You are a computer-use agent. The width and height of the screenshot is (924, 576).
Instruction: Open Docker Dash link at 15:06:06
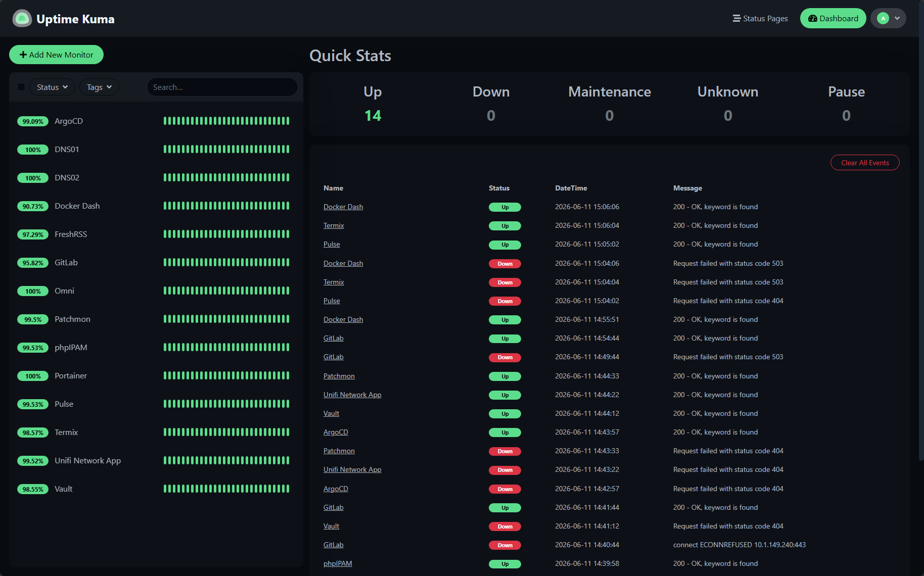343,207
